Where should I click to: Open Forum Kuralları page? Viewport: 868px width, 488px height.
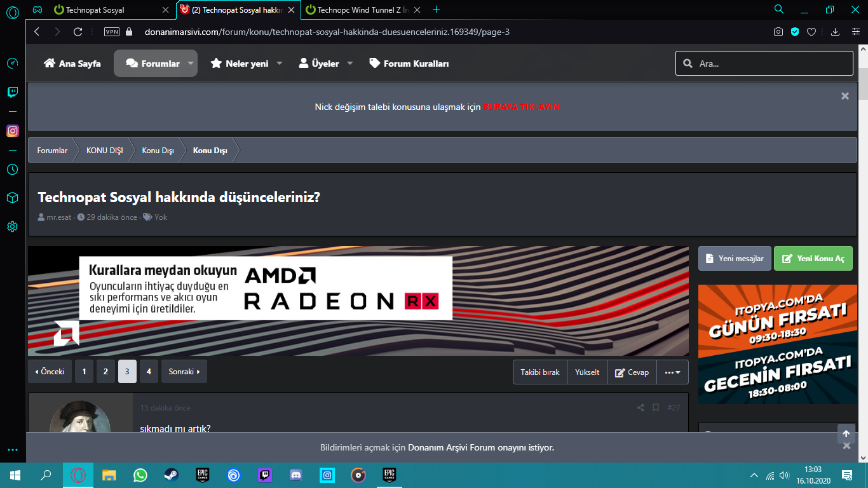point(409,64)
